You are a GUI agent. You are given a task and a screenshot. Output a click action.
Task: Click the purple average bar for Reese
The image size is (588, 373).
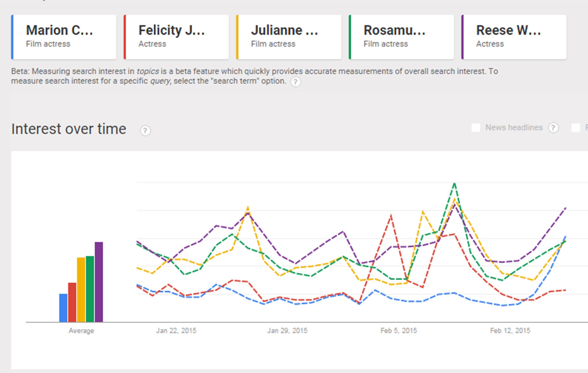point(99,282)
